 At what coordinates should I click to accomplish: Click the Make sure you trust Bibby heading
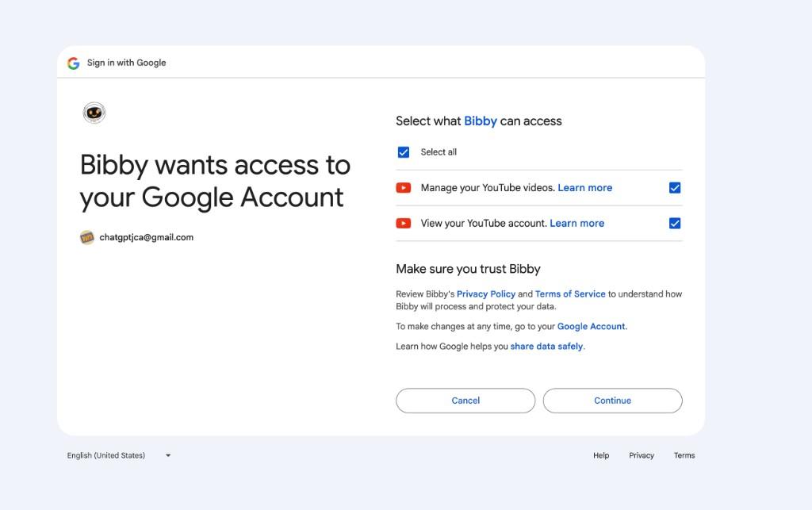pos(468,269)
